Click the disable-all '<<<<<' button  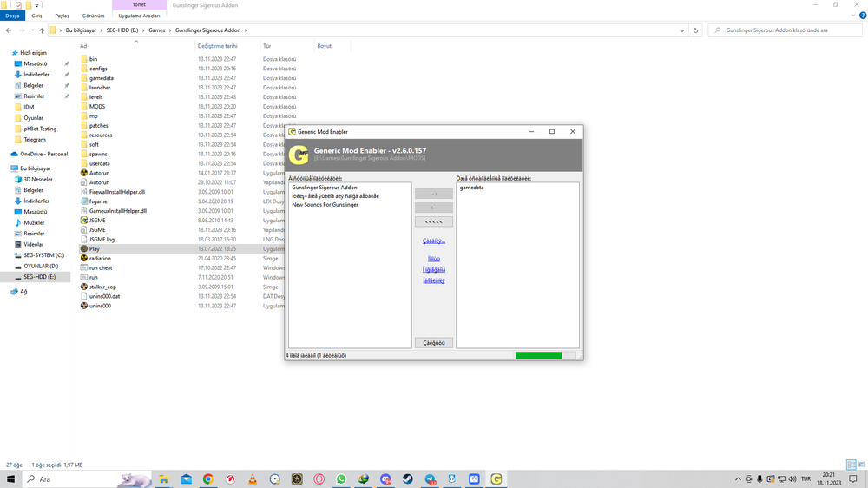pos(434,221)
